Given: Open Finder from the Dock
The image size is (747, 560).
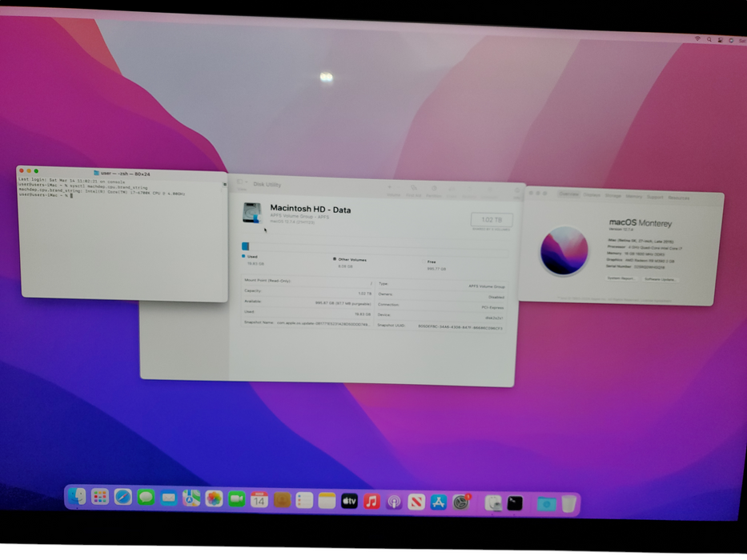Looking at the screenshot, I should click(x=77, y=497).
